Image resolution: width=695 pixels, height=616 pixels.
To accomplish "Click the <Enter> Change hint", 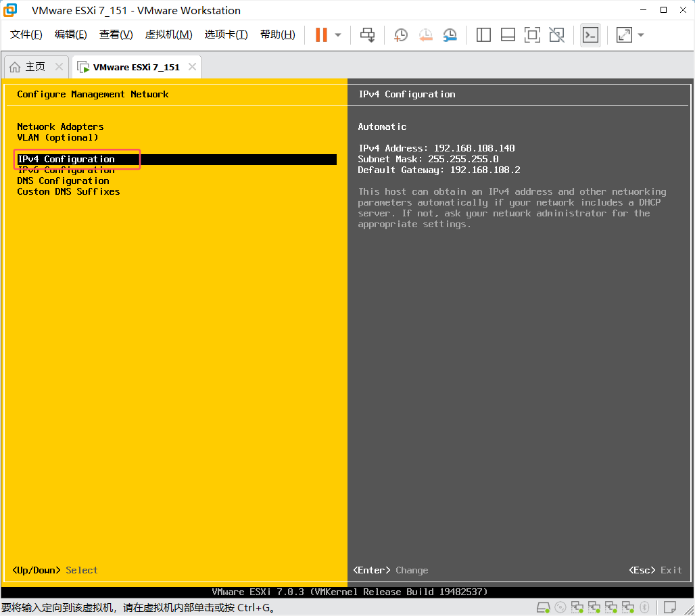I will pos(391,570).
